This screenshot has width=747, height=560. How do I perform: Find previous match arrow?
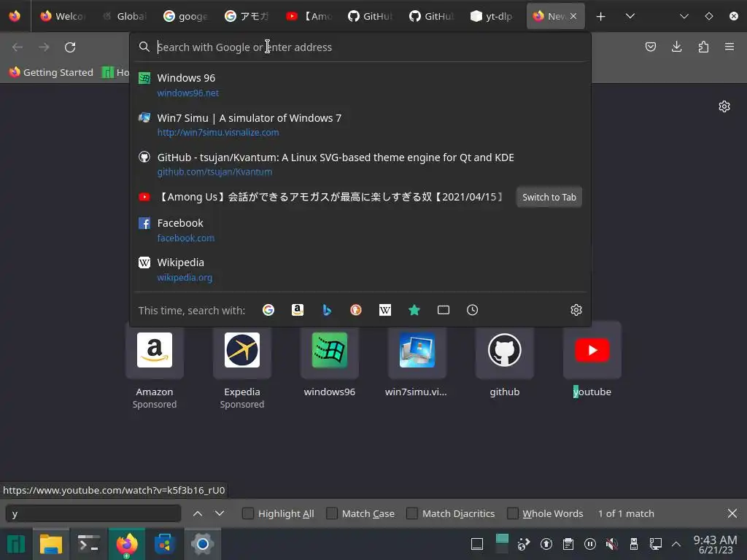198,513
